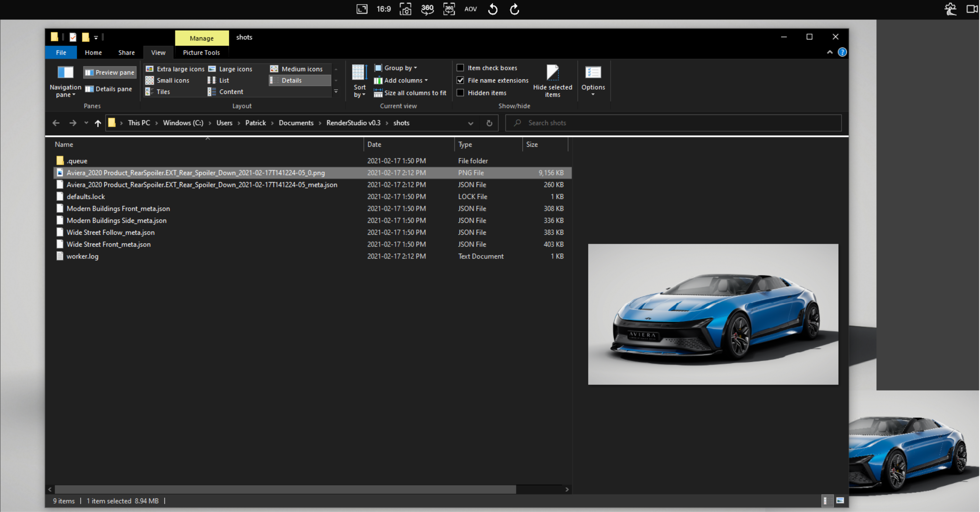The height and width of the screenshot is (512, 980).
Task: Click the horizontal scrollbar in file list
Action: pyautogui.click(x=285, y=490)
